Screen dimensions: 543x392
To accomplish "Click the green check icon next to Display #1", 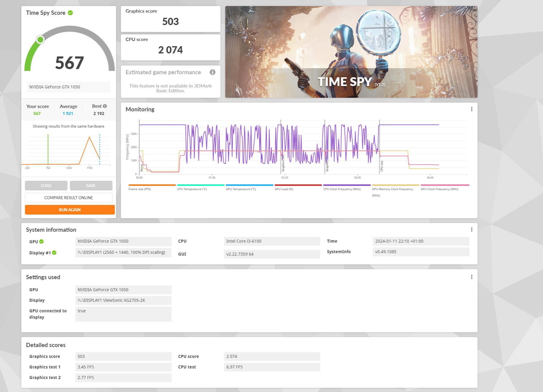I will (x=54, y=253).
